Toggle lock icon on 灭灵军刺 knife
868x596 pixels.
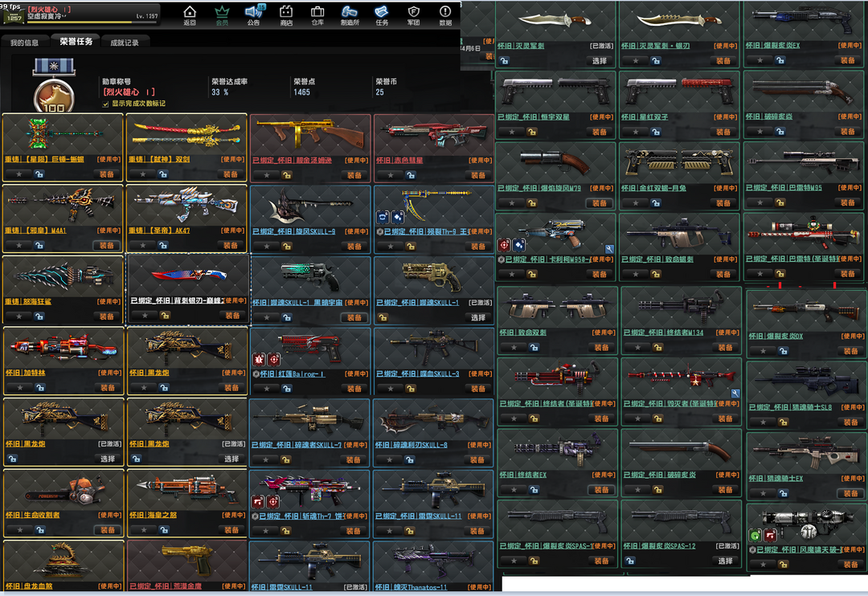click(x=509, y=61)
